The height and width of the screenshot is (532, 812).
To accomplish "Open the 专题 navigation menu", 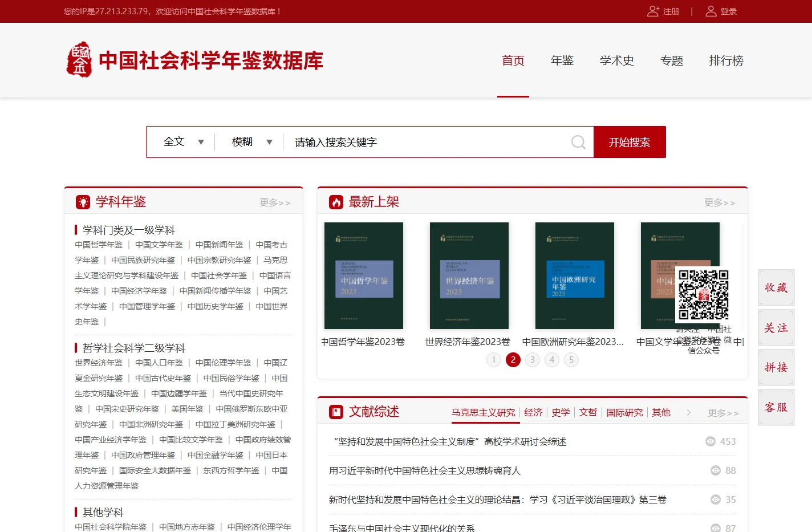I will point(672,60).
